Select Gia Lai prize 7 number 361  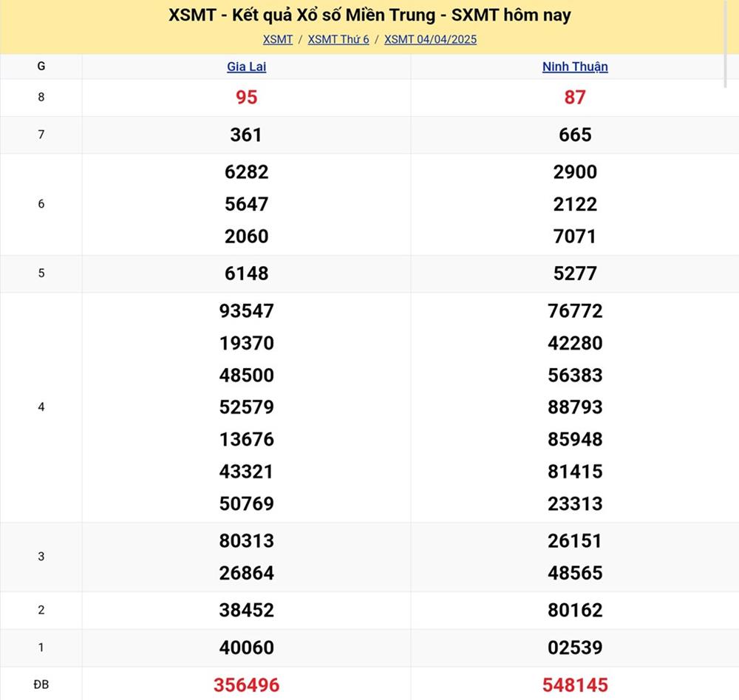click(x=246, y=135)
